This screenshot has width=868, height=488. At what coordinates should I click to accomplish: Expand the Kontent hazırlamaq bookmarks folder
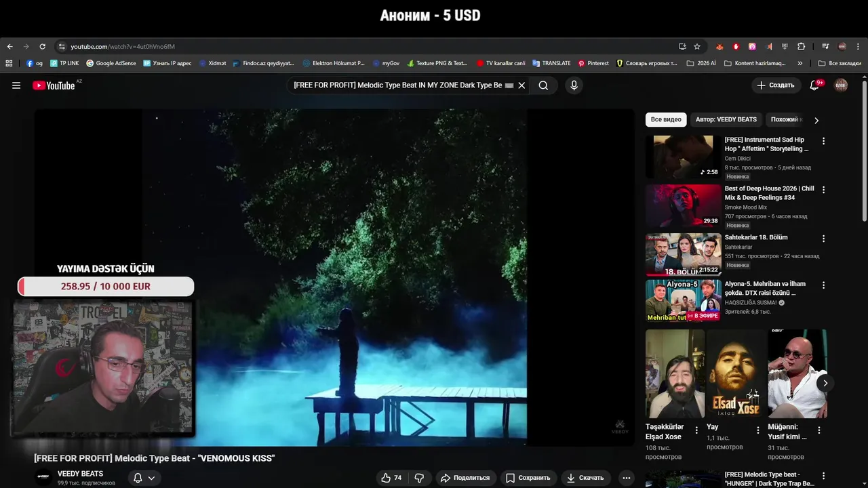[755, 63]
